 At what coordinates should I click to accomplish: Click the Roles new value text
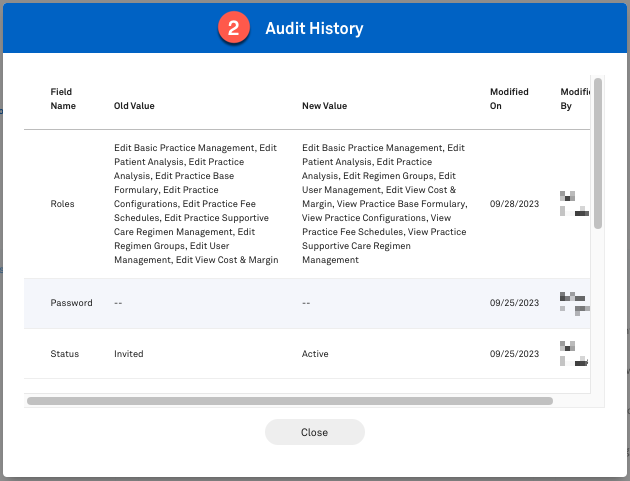point(384,203)
